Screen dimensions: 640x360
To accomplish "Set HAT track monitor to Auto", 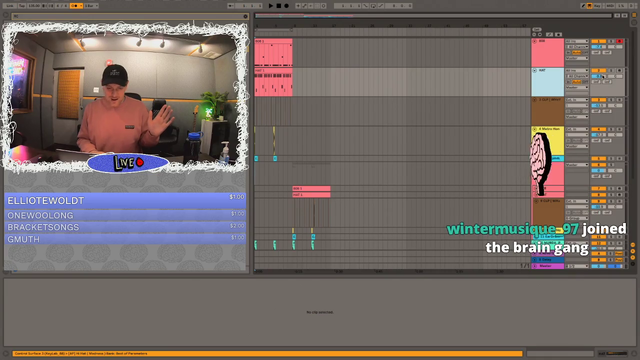I will click(576, 82).
